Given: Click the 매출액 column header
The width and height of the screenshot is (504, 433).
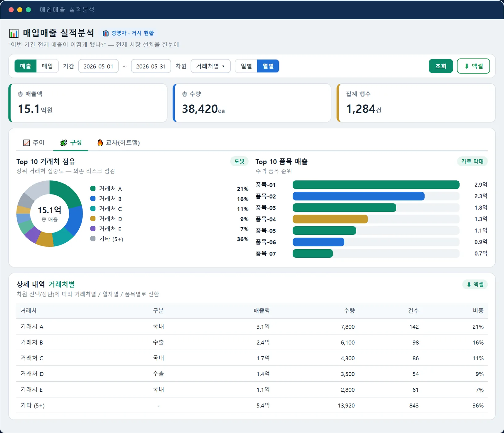Looking at the screenshot, I should 262,311.
